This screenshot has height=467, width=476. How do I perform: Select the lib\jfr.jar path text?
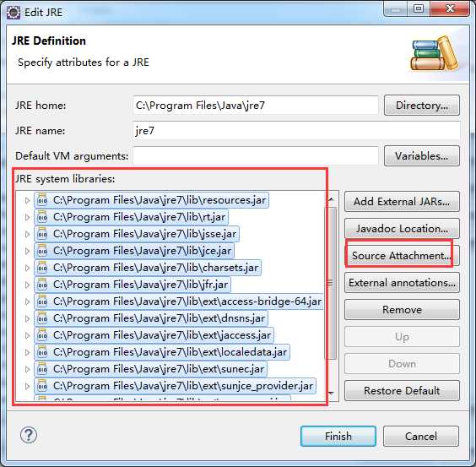pyautogui.click(x=141, y=285)
